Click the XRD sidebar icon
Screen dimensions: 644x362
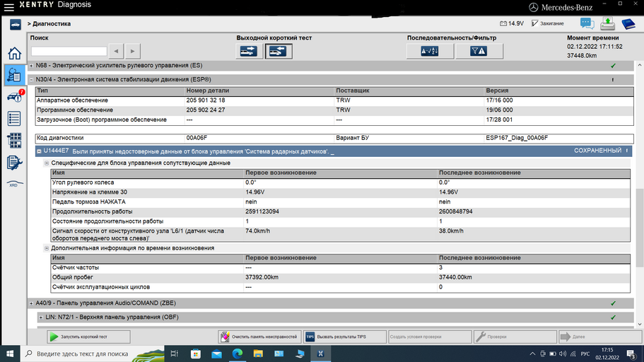(x=14, y=184)
